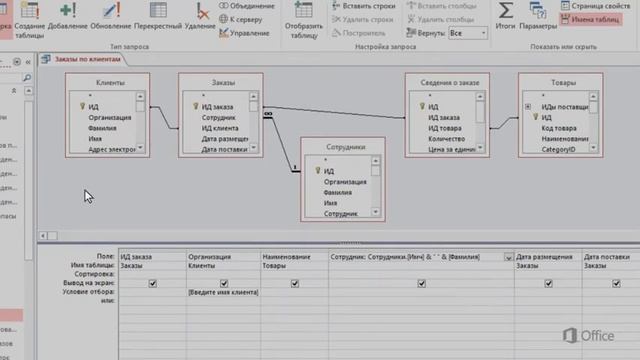
Task: Collapse navigation group with double chevron up
Action: click(x=14, y=91)
